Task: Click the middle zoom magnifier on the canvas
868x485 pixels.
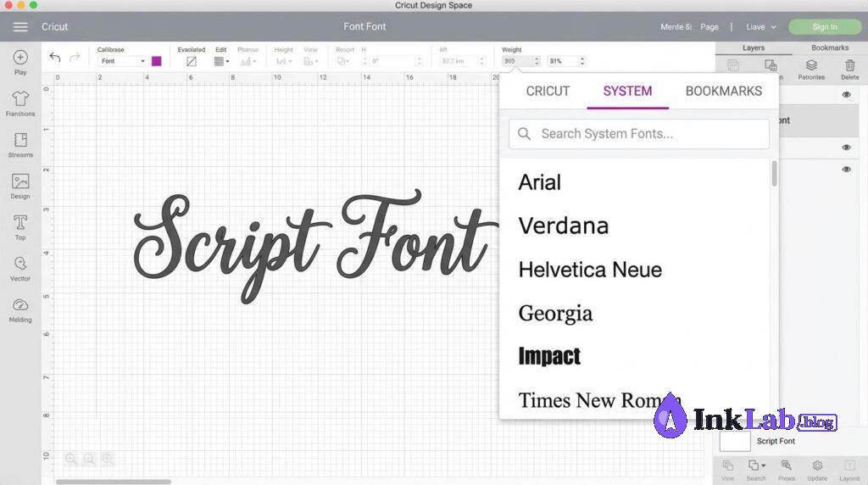Action: [x=89, y=459]
